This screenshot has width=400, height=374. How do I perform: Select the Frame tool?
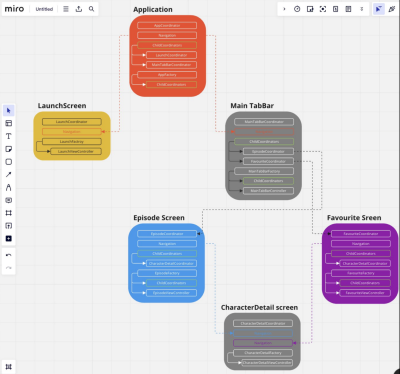9,213
